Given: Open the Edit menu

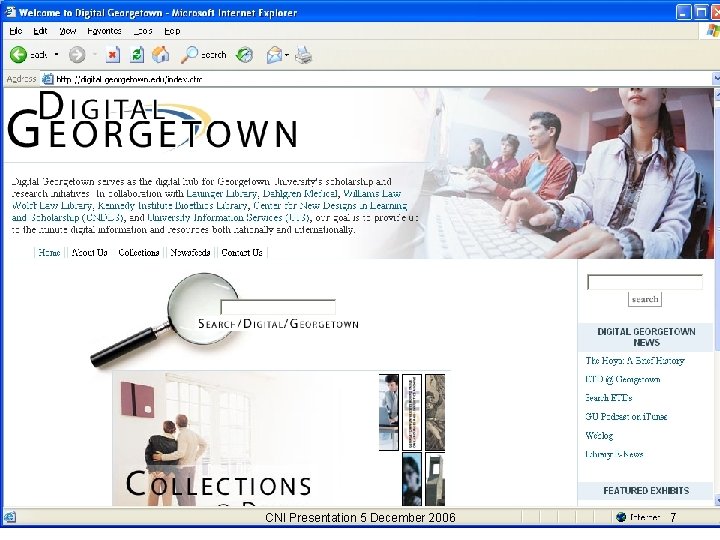Looking at the screenshot, I should 40,31.
